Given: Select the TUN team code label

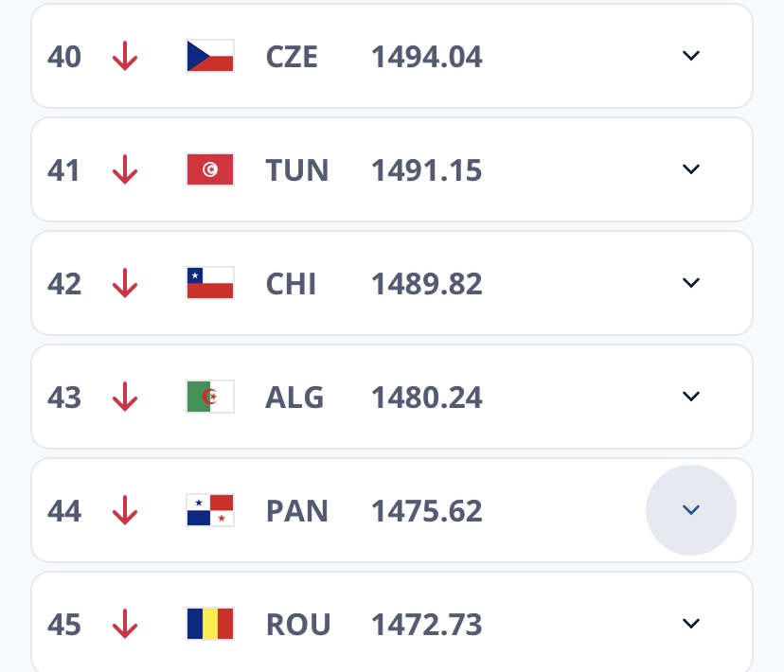Looking at the screenshot, I should pyautogui.click(x=297, y=170).
